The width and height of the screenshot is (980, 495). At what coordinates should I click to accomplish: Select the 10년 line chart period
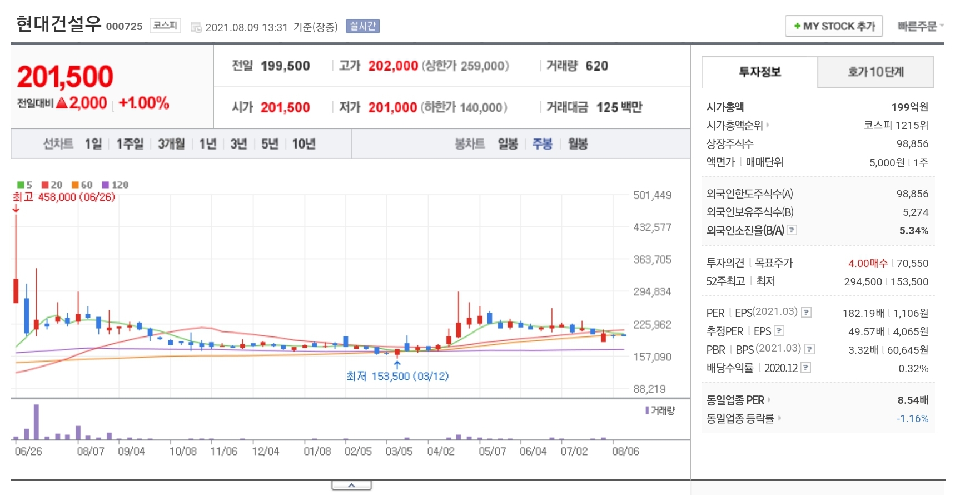tap(304, 144)
